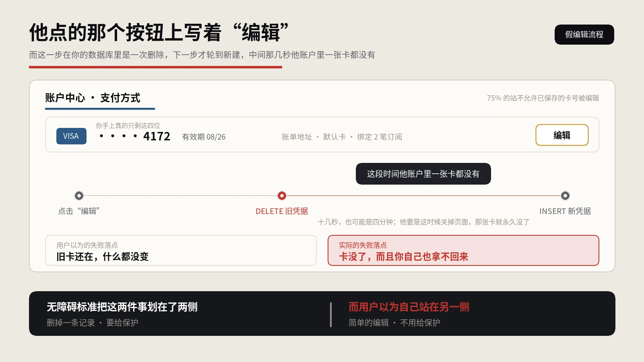This screenshot has height=362, width=644.
Task: Click the red heading 而用户以为自己站在另一侧
Action: pyautogui.click(x=409, y=307)
